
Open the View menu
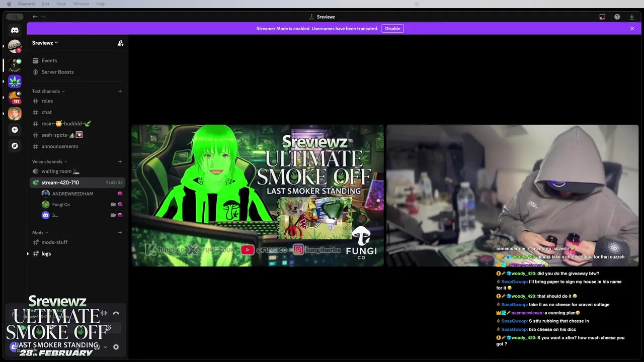tap(61, 4)
